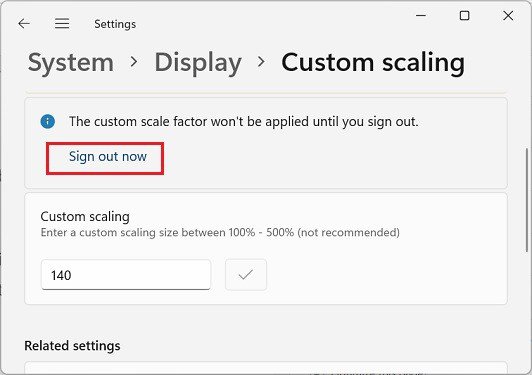Focus the scaling input showing 140

point(126,275)
